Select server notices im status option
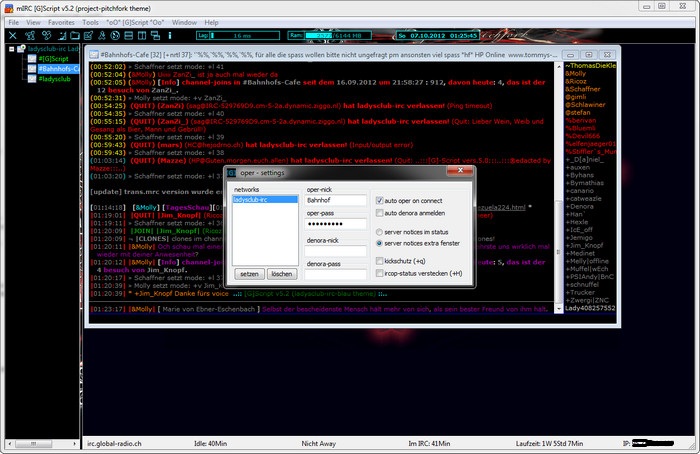The image size is (700, 454). click(x=379, y=232)
